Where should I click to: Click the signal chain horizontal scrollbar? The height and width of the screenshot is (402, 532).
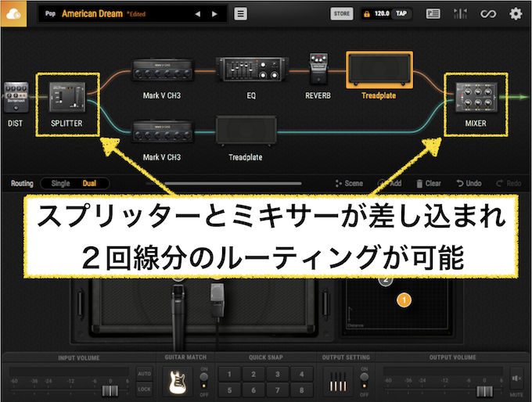point(233,184)
